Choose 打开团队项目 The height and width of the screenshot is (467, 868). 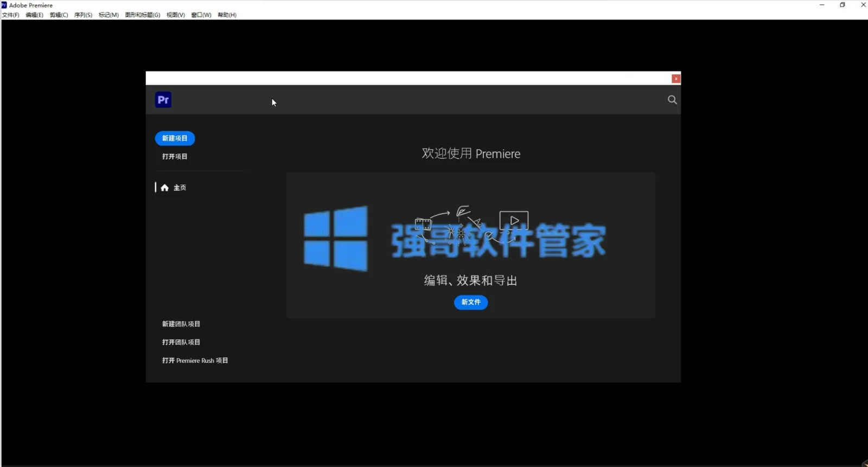[x=181, y=342]
